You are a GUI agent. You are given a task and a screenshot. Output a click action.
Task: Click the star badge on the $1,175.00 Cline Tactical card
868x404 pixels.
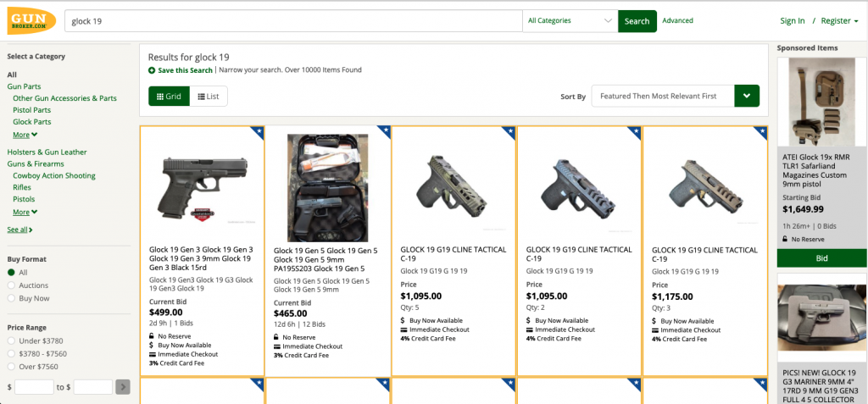[x=760, y=133]
